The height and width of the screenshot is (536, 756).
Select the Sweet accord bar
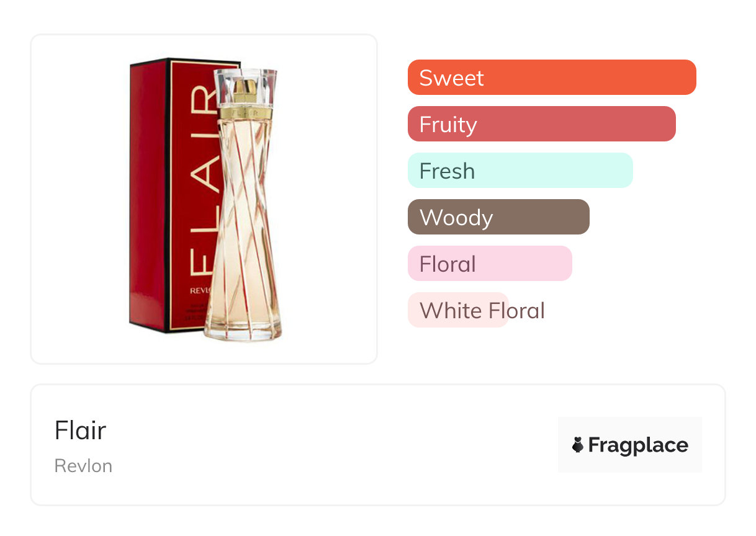click(552, 78)
